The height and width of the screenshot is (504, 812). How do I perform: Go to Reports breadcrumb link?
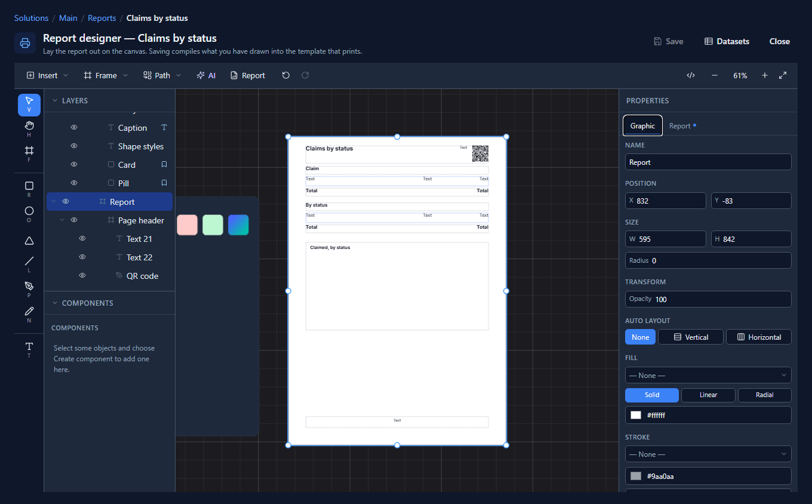(x=102, y=18)
